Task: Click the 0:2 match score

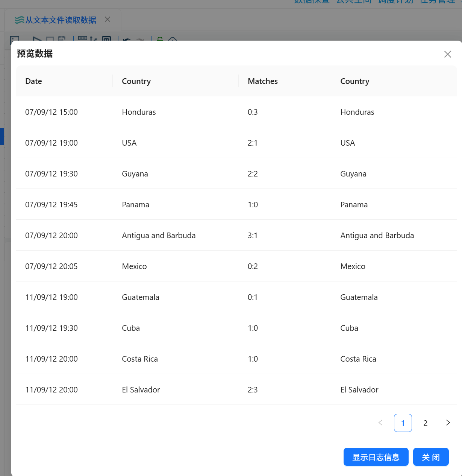Action: pos(253,266)
